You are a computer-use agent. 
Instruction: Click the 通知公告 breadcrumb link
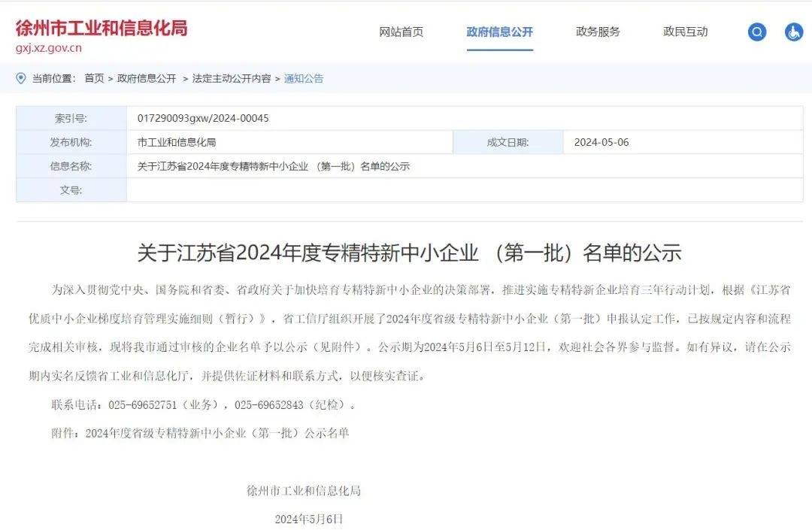point(304,78)
